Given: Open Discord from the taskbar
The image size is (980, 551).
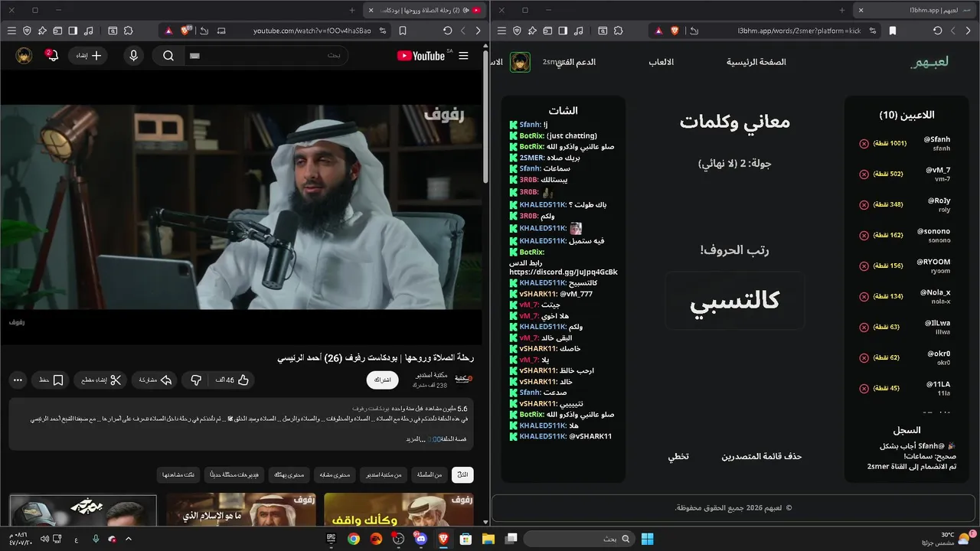Looking at the screenshot, I should point(420,539).
